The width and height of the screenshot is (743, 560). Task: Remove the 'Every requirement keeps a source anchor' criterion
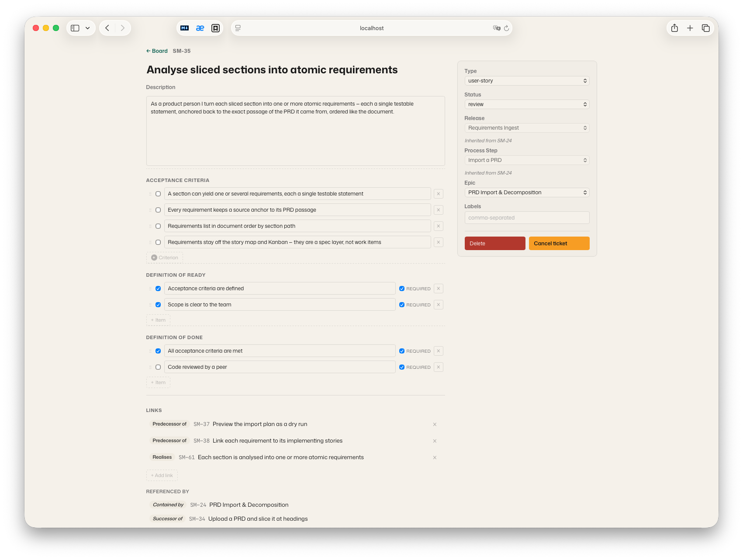coord(439,210)
